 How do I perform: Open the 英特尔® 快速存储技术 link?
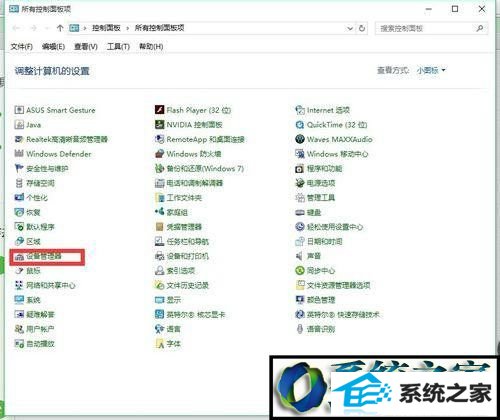pos(343,315)
